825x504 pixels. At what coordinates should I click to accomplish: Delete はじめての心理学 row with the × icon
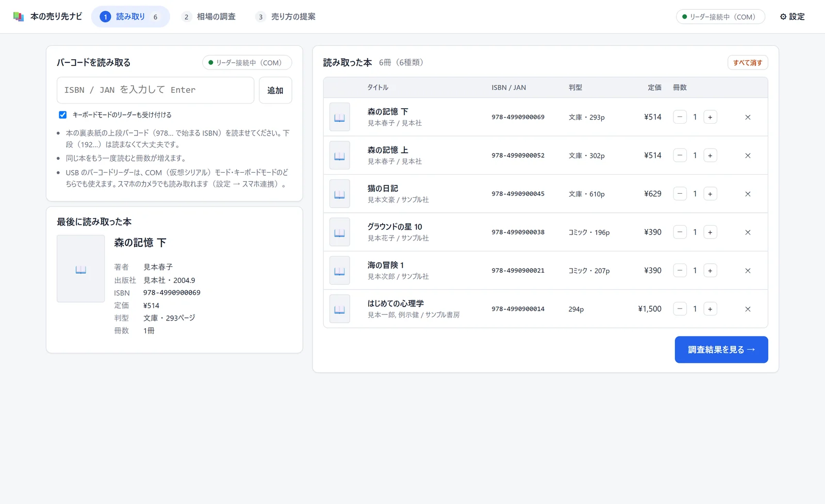(748, 309)
